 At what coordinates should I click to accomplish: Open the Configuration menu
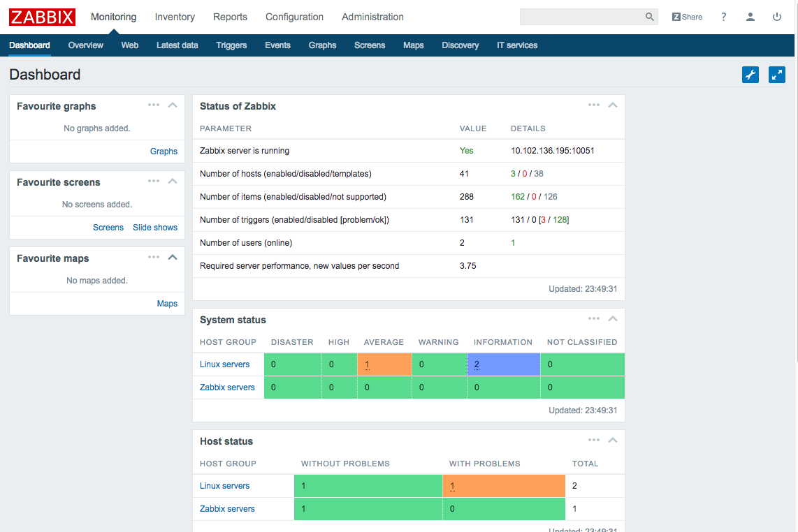click(294, 17)
